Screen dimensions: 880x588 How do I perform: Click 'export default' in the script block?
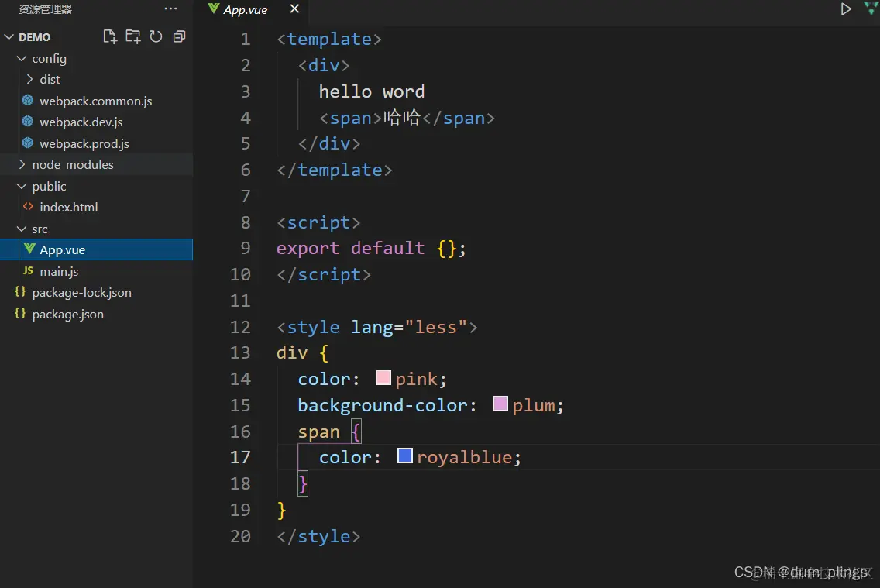tap(350, 248)
